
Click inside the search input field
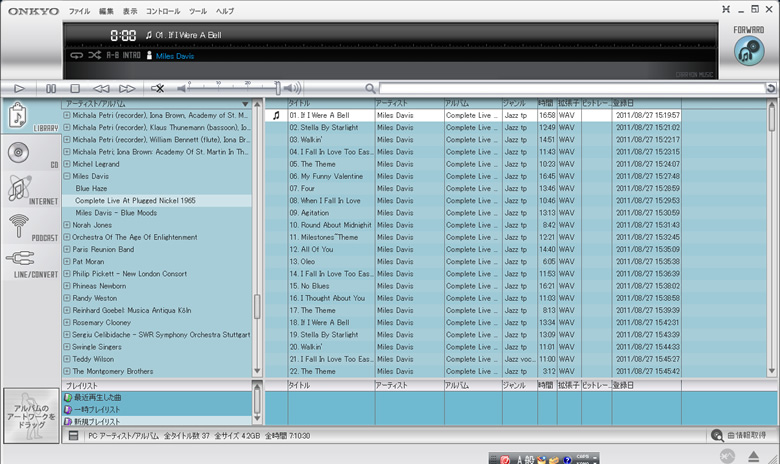click(572, 89)
